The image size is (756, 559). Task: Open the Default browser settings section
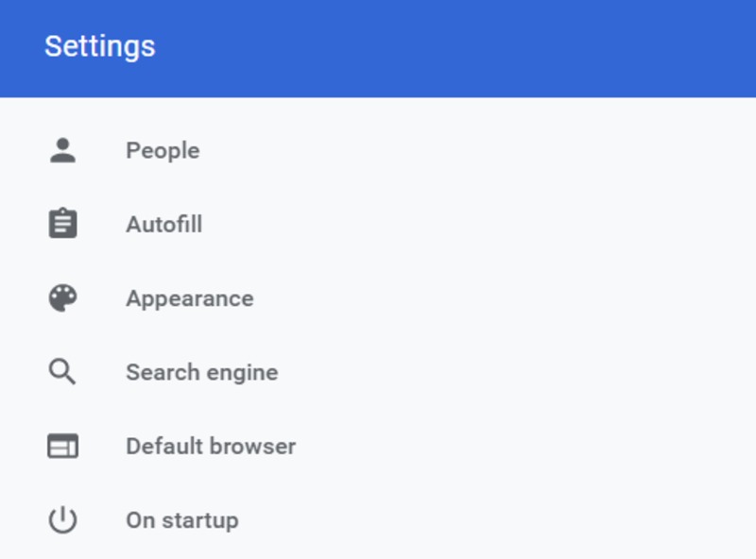210,445
